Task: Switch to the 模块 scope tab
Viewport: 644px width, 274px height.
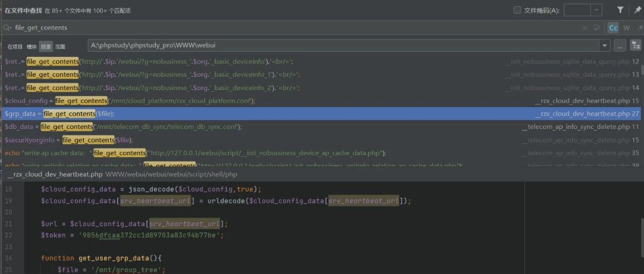Action: 32,47
